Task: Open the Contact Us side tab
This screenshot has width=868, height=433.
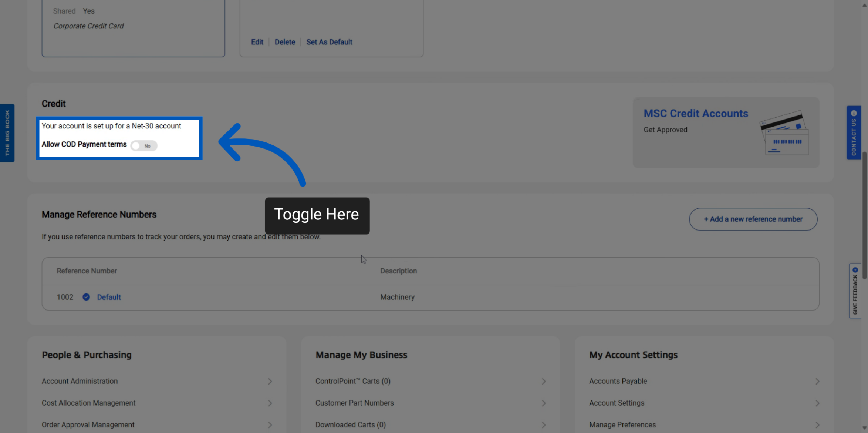Action: pyautogui.click(x=854, y=132)
